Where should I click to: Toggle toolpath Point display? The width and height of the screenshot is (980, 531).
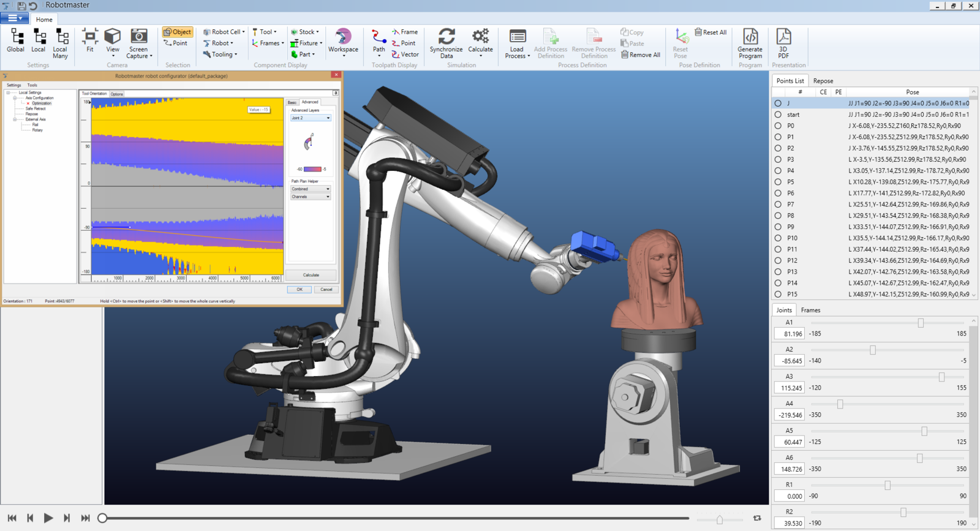point(404,43)
